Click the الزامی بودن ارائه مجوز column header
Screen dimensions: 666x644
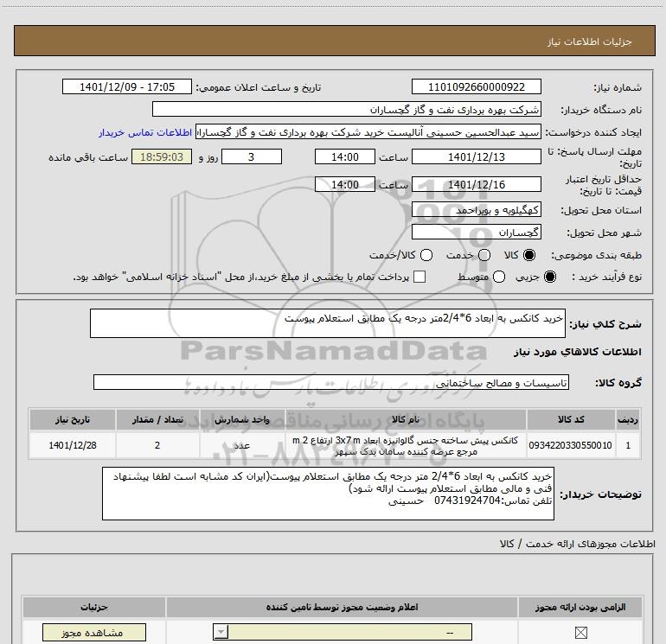[580, 608]
